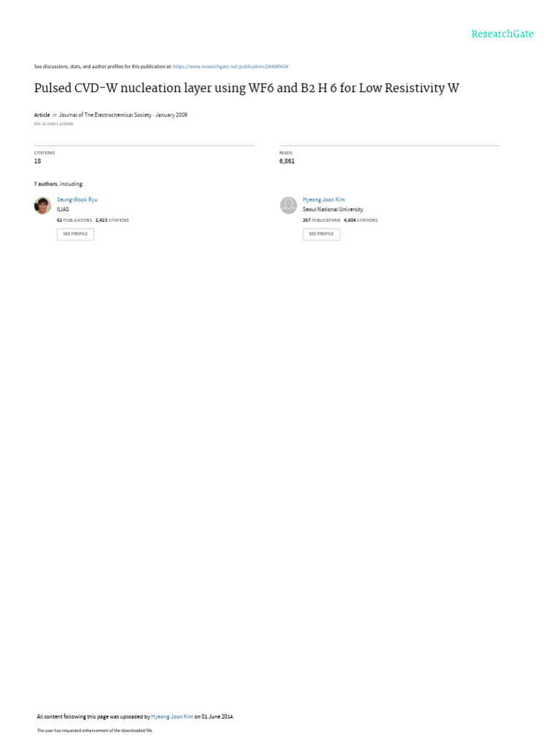Viewport: 560px width, 747px height.
Task: Click SEE PROFILE under Hyeong Joon Kim
Action: (x=322, y=234)
